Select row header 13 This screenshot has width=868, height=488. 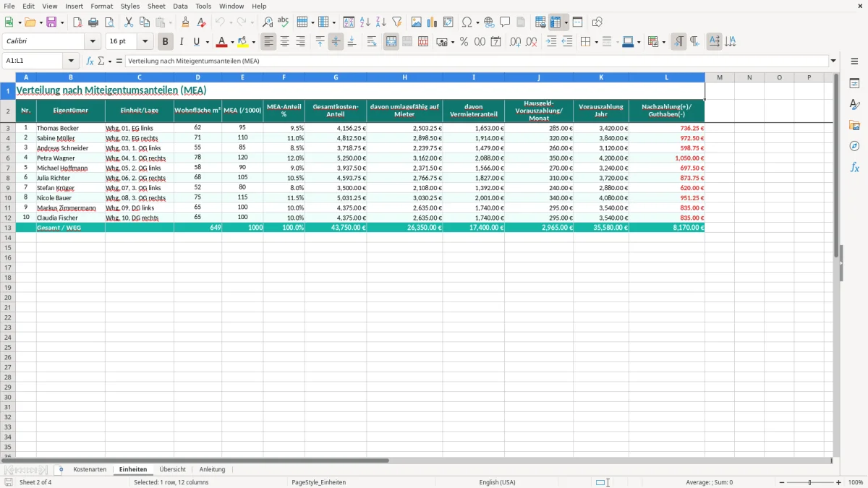[8, 227]
